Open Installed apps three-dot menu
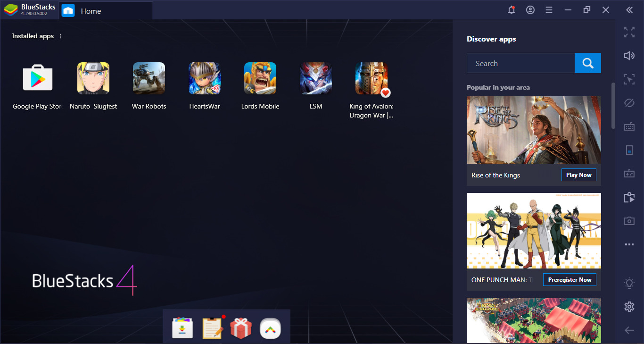 click(x=60, y=36)
